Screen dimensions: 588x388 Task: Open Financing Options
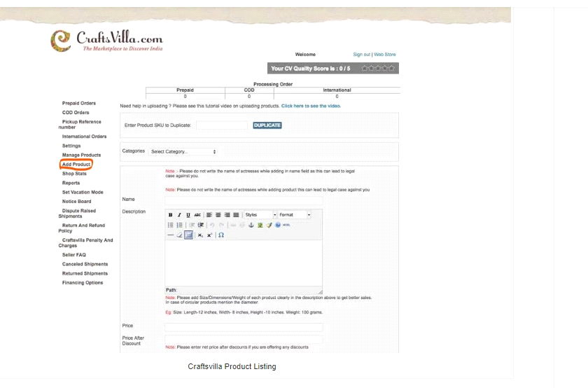click(83, 283)
